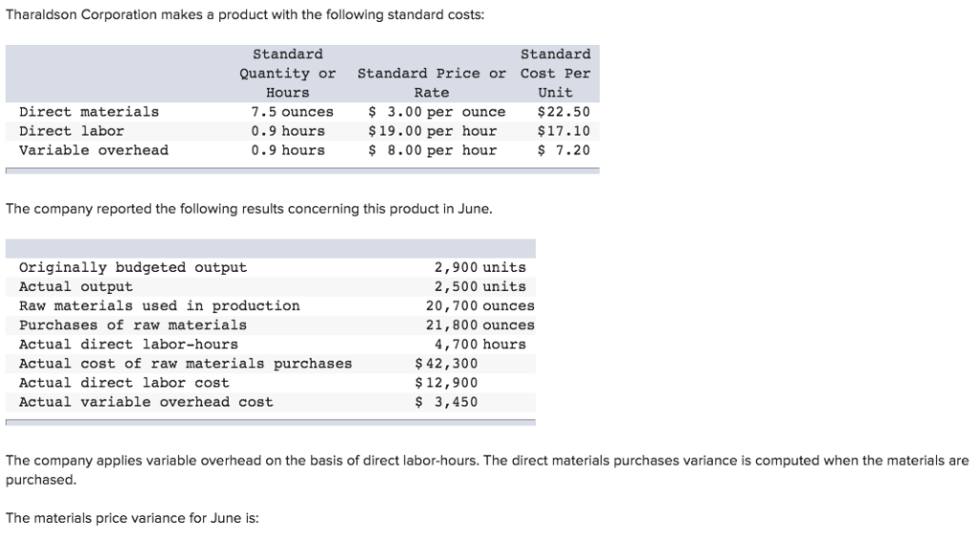Click the Direct materials row label

[x=89, y=112]
